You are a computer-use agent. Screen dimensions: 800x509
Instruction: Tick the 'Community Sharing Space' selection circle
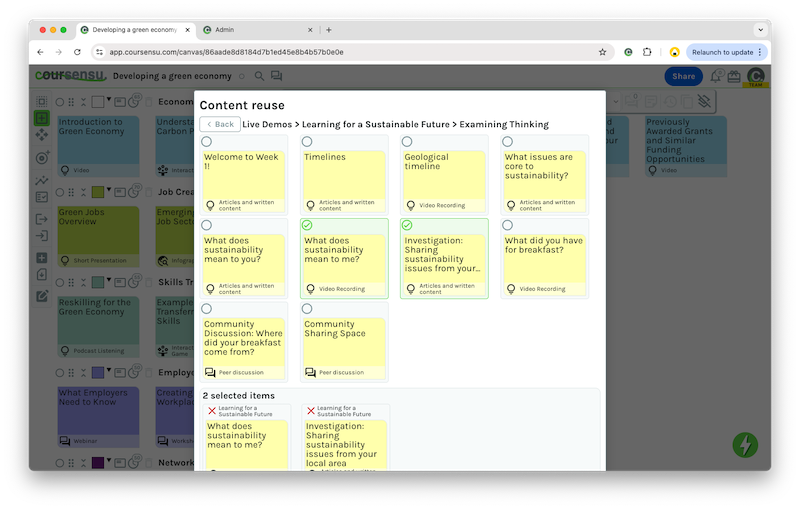tap(306, 309)
